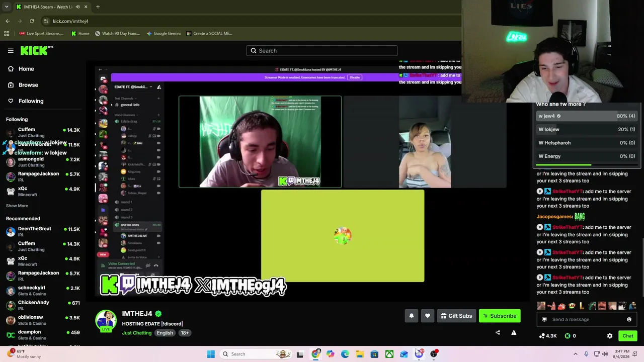Open Cuffem channel in Following list
Screen dimensions: 644x362
click(43, 132)
